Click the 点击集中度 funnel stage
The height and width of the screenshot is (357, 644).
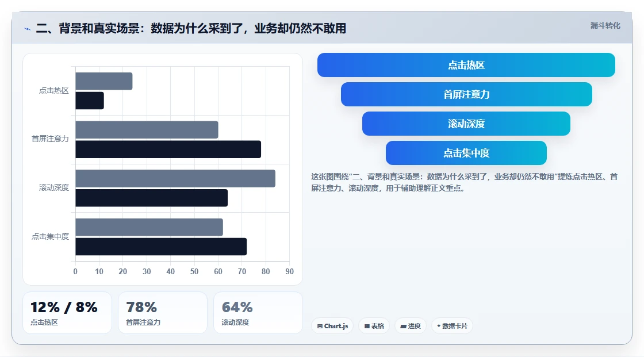point(466,153)
